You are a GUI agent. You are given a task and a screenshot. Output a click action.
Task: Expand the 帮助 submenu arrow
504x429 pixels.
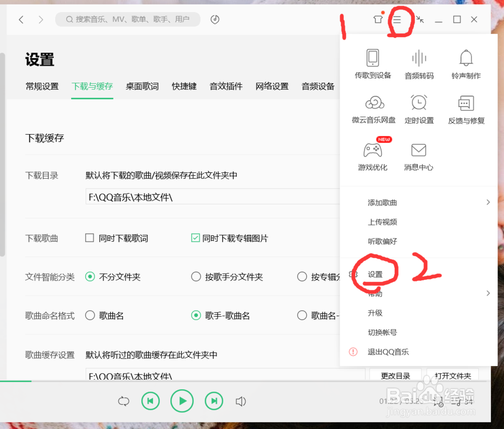(x=488, y=293)
